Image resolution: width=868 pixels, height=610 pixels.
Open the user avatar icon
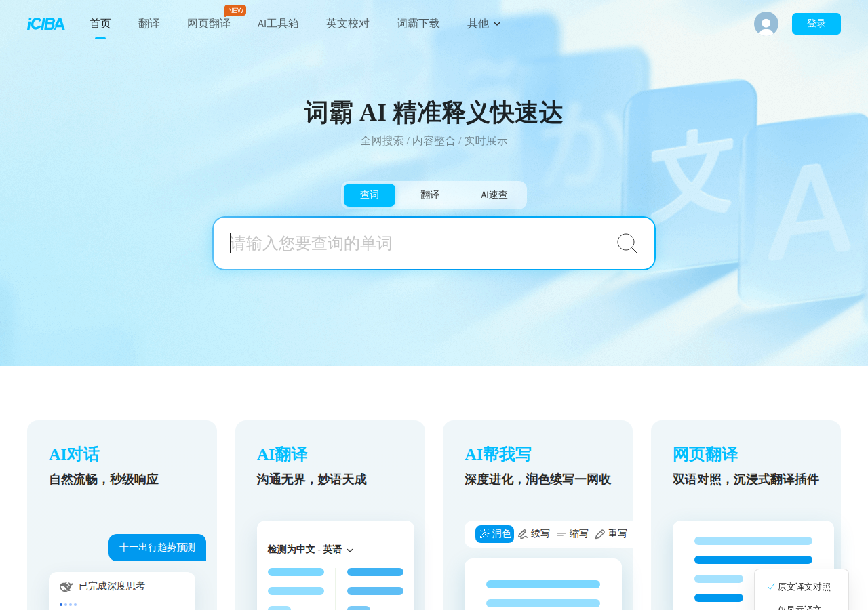[x=766, y=24]
